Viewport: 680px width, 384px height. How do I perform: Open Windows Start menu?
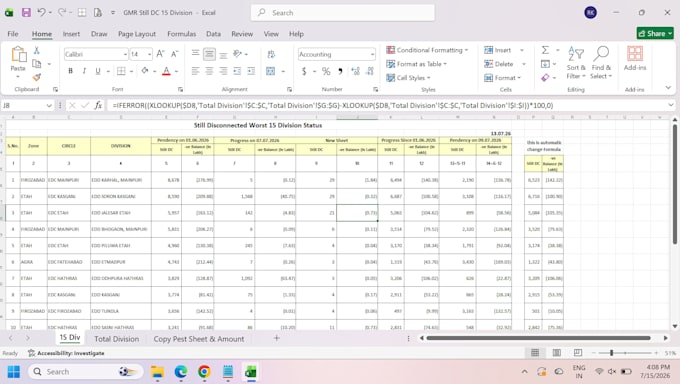(x=13, y=371)
